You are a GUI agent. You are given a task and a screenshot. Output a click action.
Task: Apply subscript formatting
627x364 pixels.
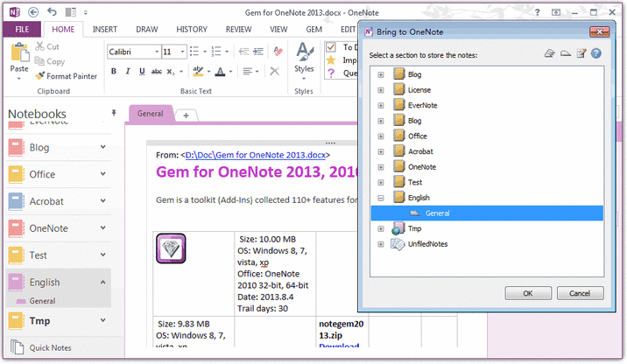[171, 72]
